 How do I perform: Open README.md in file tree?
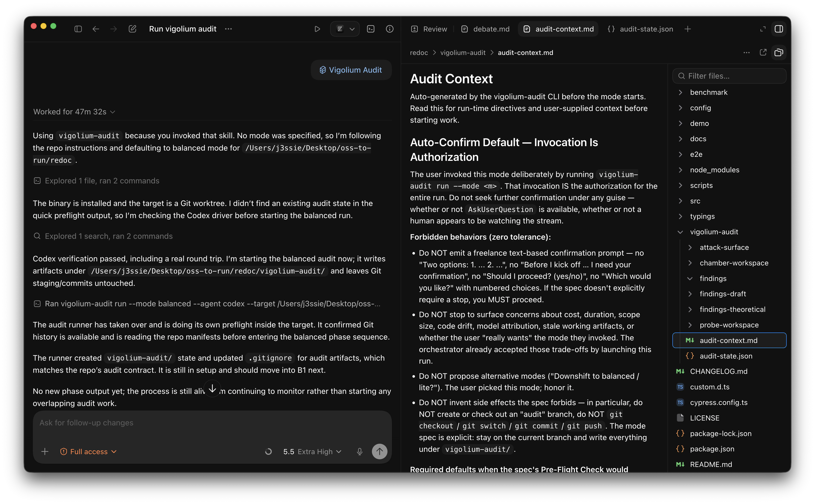[x=729, y=464]
